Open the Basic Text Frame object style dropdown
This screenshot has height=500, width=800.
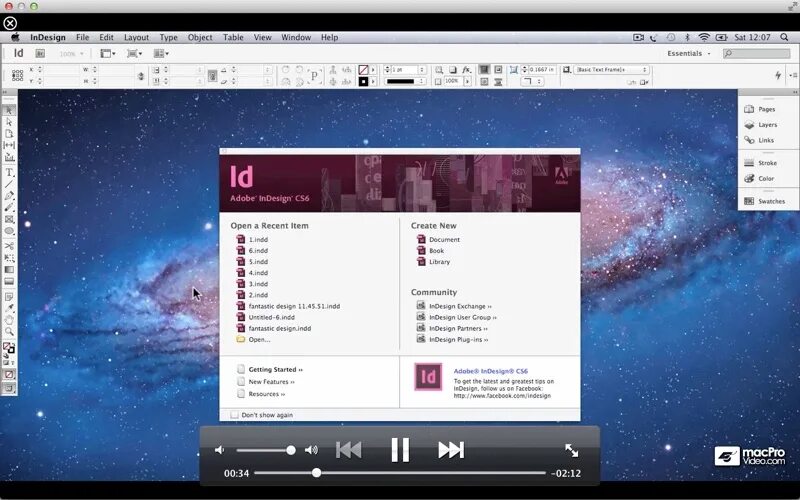[x=611, y=69]
